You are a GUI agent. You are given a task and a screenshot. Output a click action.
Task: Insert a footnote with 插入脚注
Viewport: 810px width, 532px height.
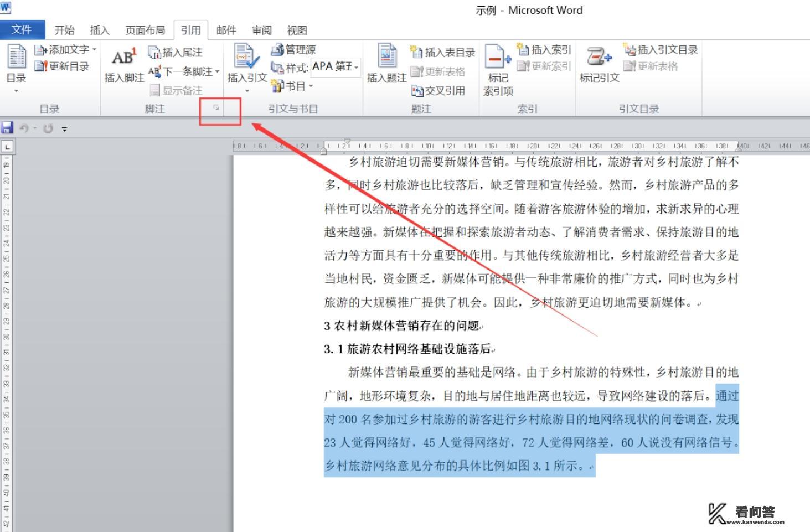coord(124,66)
